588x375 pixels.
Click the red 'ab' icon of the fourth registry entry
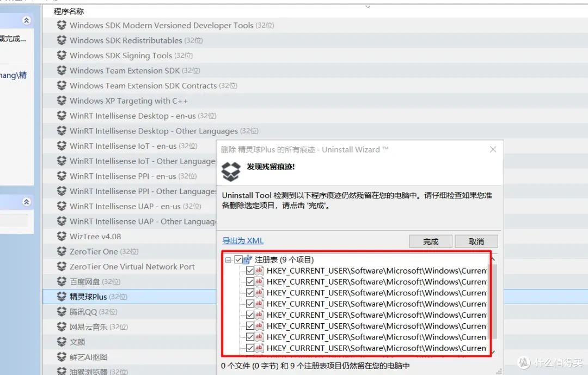[259, 304]
